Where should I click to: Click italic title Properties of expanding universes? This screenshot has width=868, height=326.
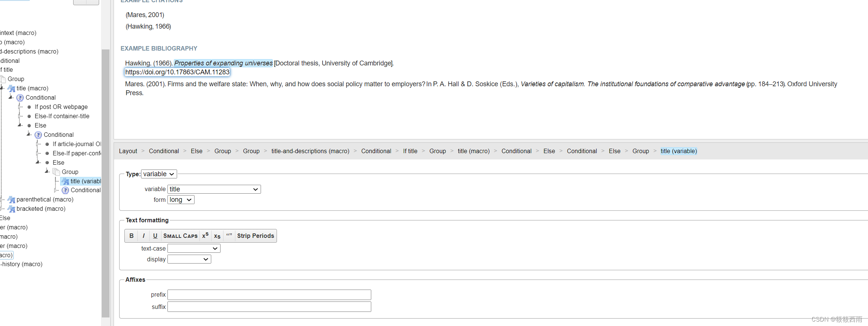point(223,63)
